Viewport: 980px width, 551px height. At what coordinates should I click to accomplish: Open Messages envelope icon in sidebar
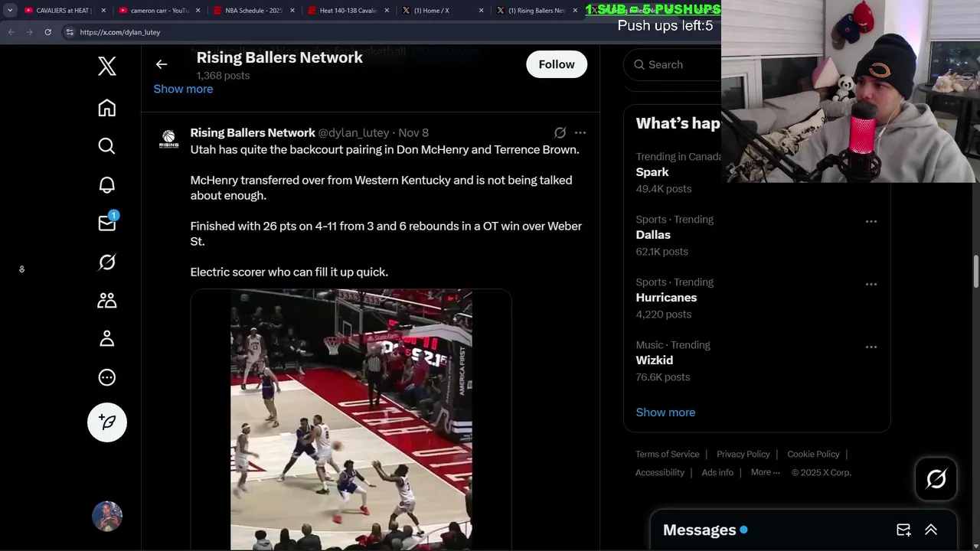tap(107, 223)
